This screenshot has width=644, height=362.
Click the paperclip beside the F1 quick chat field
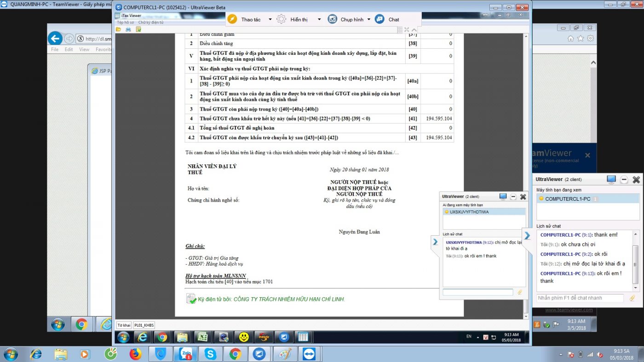(x=632, y=298)
